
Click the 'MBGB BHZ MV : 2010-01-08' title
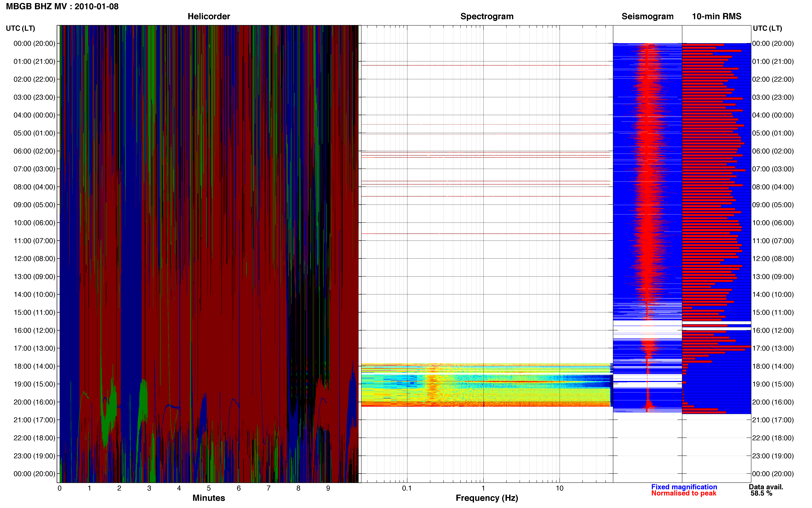[62, 6]
